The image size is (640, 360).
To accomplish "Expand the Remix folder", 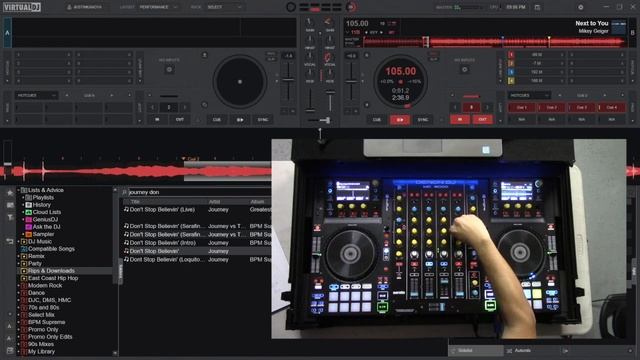I will [x=18, y=256].
